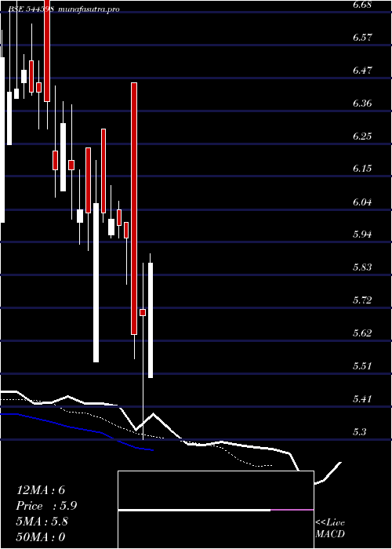The height and width of the screenshot is (549, 392).
Task: Select the 6.36 price axis label
Action: click(x=362, y=104)
